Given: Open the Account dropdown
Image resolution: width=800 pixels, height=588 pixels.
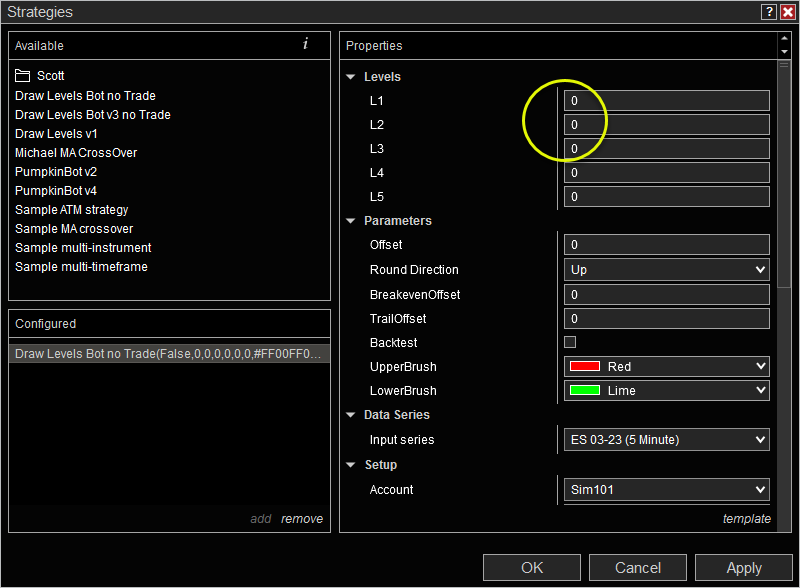Looking at the screenshot, I should pyautogui.click(x=666, y=489).
